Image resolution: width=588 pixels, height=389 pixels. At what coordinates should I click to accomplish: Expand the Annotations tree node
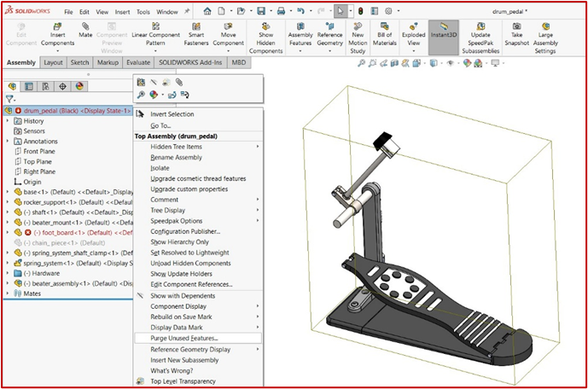(8, 142)
